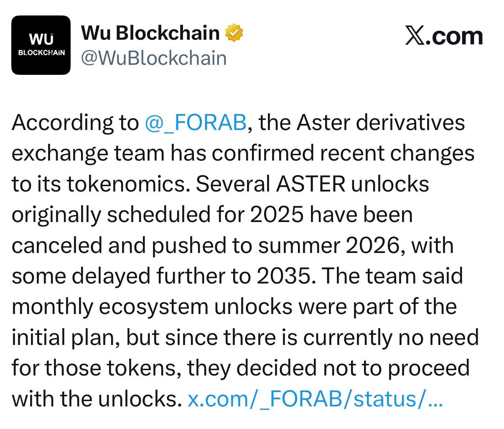Image resolution: width=504 pixels, height=429 pixels.
Task: Click the word "According" starting the tweet
Action: tap(62, 123)
